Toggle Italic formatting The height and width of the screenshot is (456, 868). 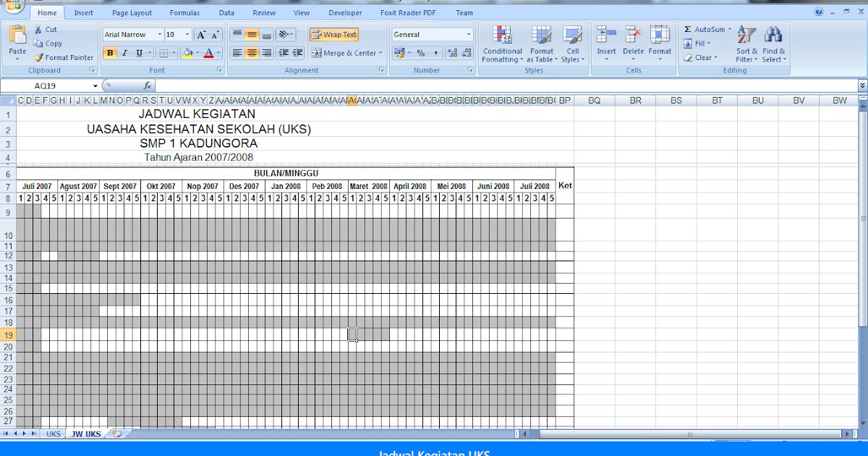point(123,53)
